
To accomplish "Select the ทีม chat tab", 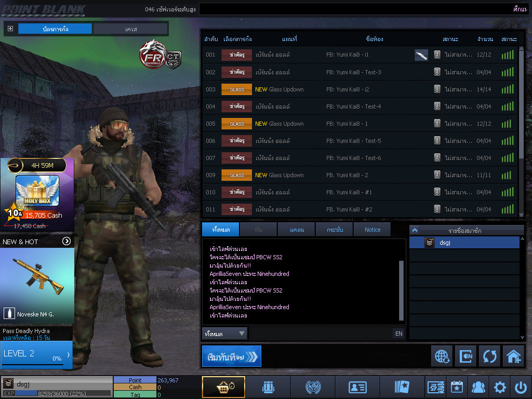I will 259,229.
